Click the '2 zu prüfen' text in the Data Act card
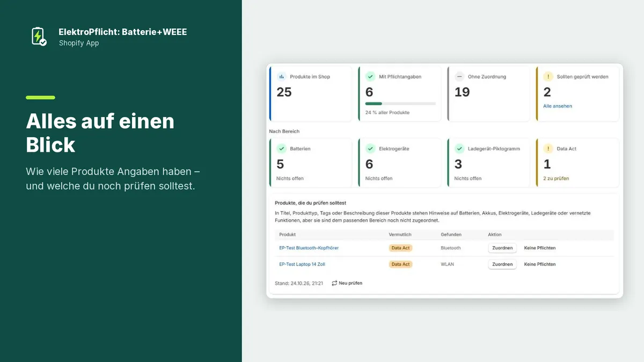644x362 pixels. click(x=556, y=178)
